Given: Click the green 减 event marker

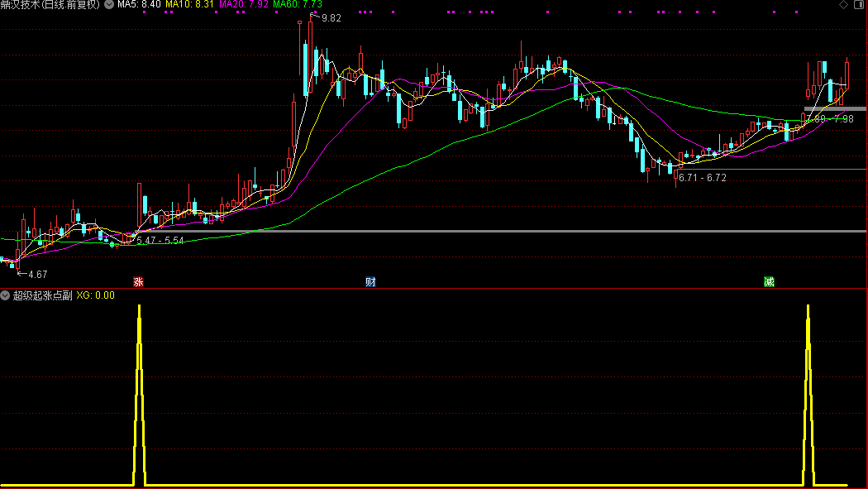Looking at the screenshot, I should pyautogui.click(x=769, y=282).
